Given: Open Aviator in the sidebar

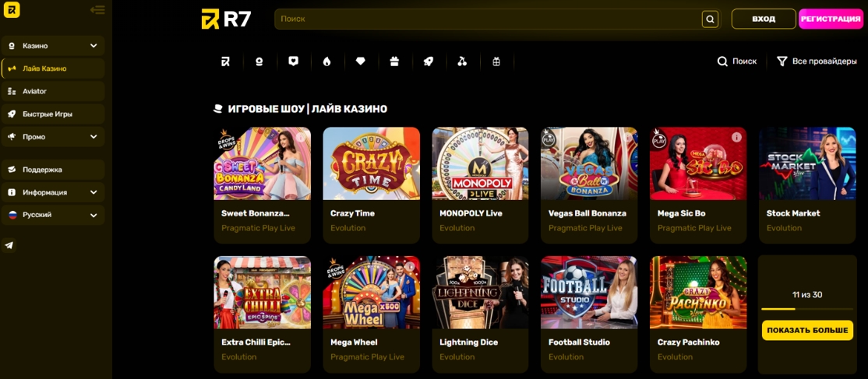Looking at the screenshot, I should [53, 91].
